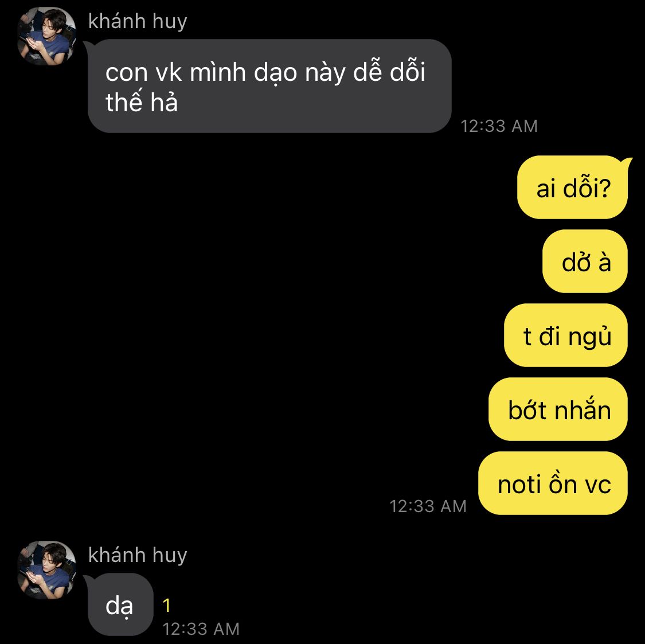Image resolution: width=645 pixels, height=644 pixels.
Task: Tap the "noti ồn vc" message bubble
Action: click(x=553, y=483)
